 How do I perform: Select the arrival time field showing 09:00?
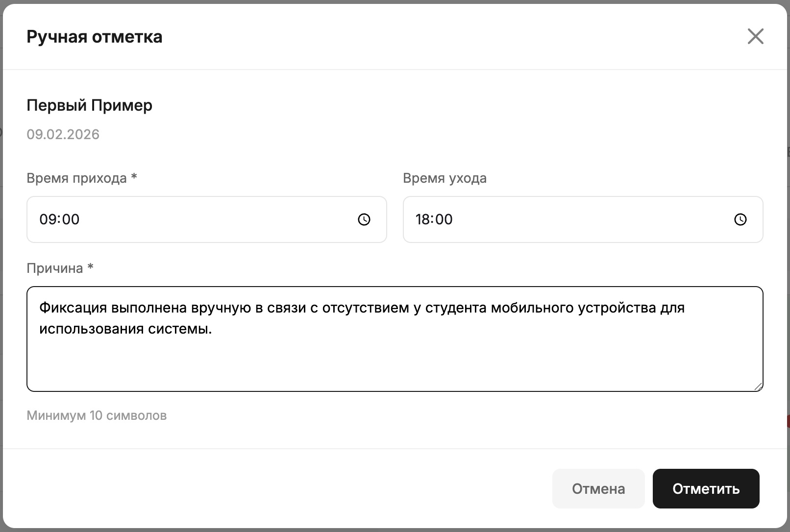click(x=147, y=219)
